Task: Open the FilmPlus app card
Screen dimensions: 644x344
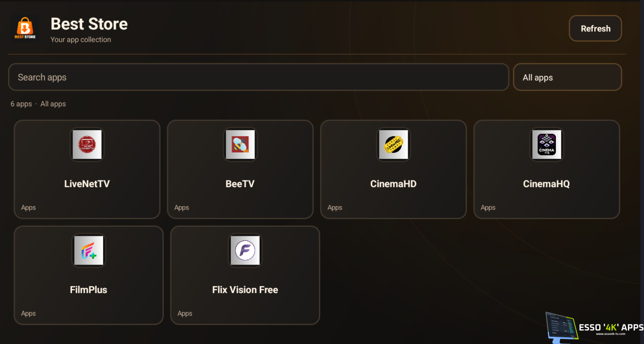Action: pyautogui.click(x=89, y=275)
